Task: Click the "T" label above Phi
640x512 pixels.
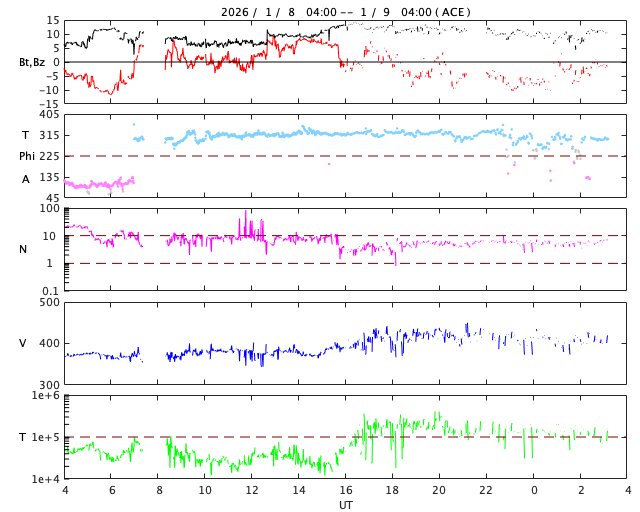Action: (x=25, y=135)
